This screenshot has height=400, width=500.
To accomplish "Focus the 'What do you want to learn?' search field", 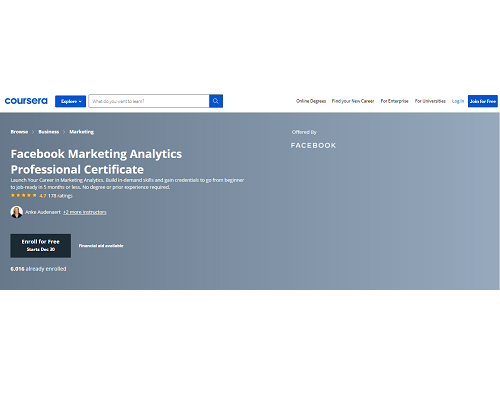I will pos(149,101).
